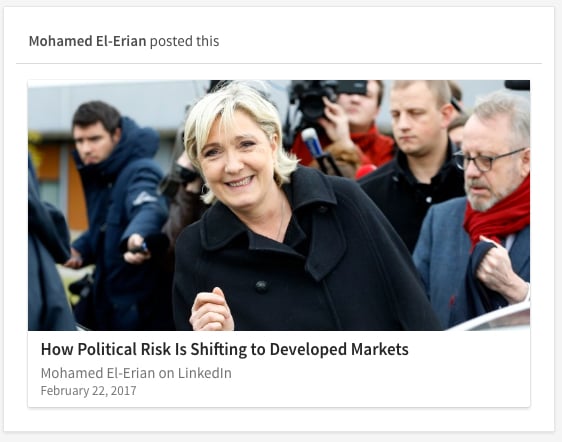Open Mohamed El-Erian's profile from header name

coord(87,41)
